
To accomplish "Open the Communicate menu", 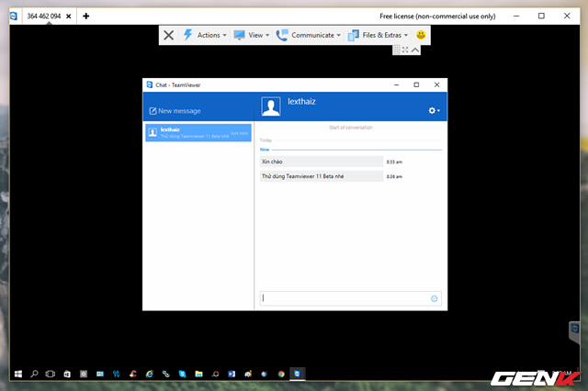I will (x=311, y=36).
